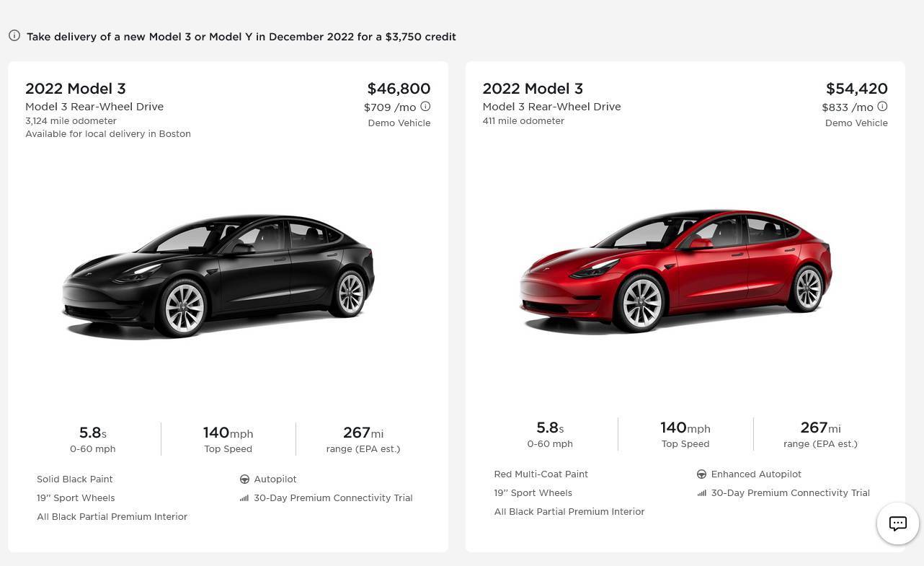Select the 2022 Model 3 title with 3,124 miles
Viewport: 924px width, 566px height.
point(76,89)
